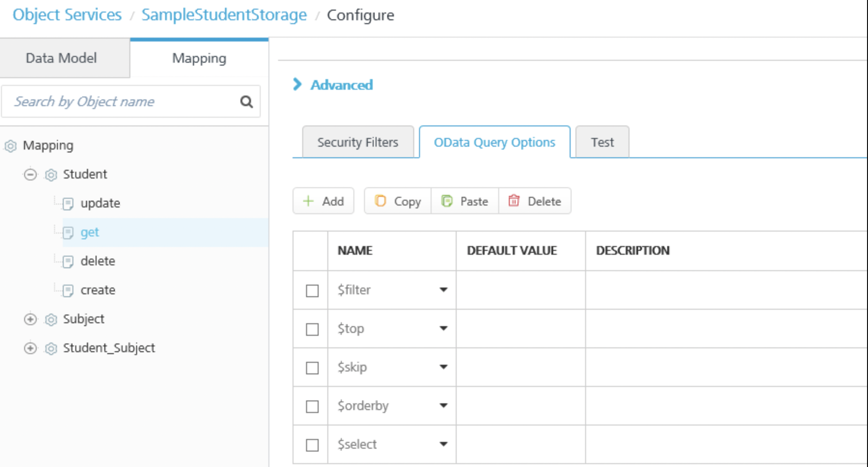Check the $top row checkbox
Image resolution: width=868 pixels, height=467 pixels.
tap(312, 330)
